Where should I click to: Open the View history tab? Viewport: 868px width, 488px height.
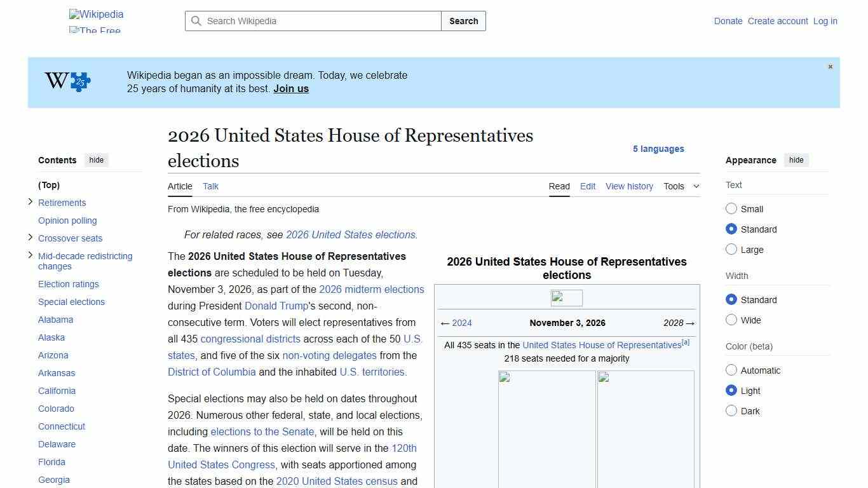coord(628,186)
